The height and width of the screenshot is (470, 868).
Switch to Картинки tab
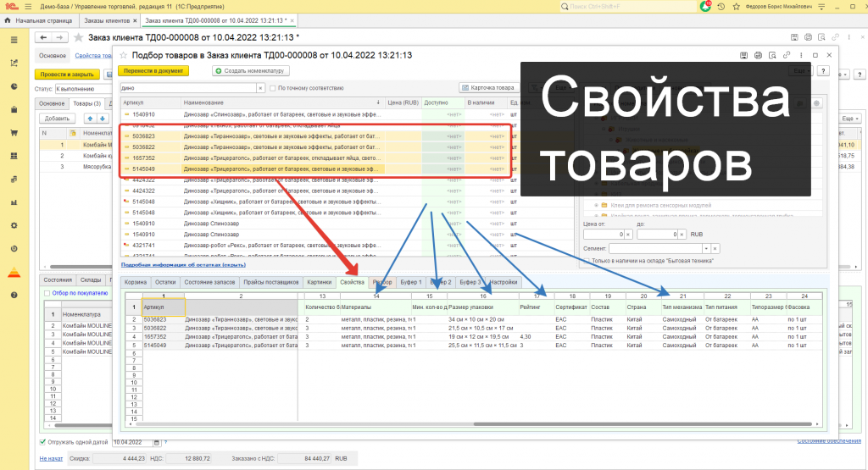click(x=320, y=282)
